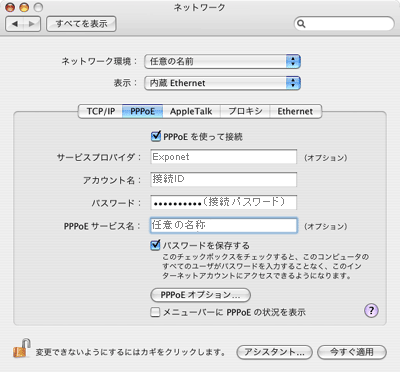Click the PPPoE サービス名 input field

pos(223,225)
